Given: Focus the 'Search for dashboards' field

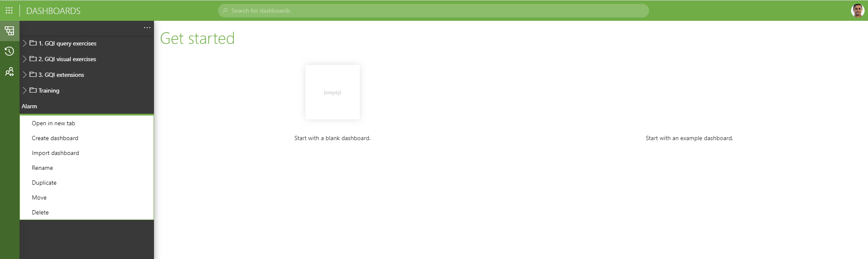Looking at the screenshot, I should point(433,11).
